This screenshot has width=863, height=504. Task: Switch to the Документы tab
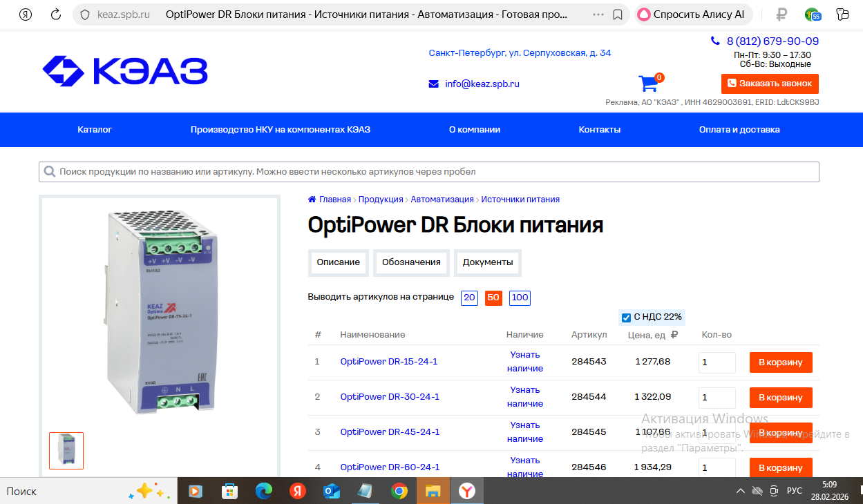[x=488, y=262]
